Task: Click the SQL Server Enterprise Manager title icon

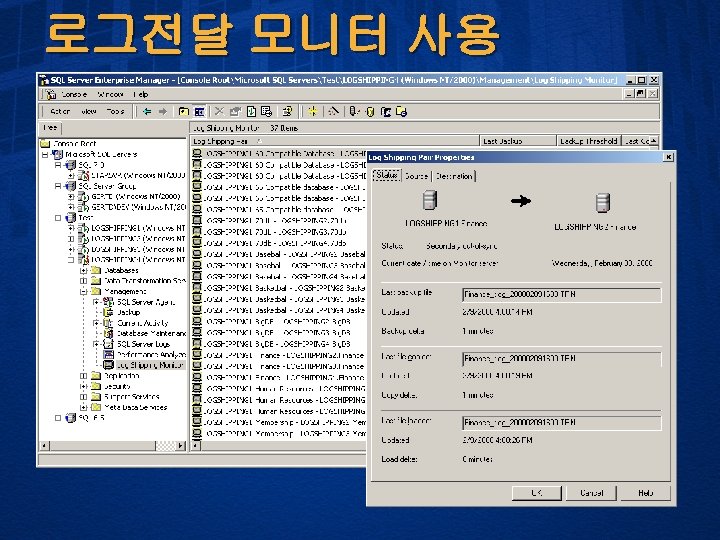Action: pyautogui.click(x=45, y=80)
